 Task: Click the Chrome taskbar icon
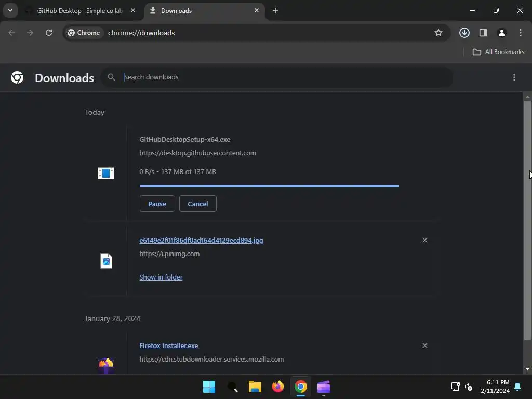[x=301, y=387]
